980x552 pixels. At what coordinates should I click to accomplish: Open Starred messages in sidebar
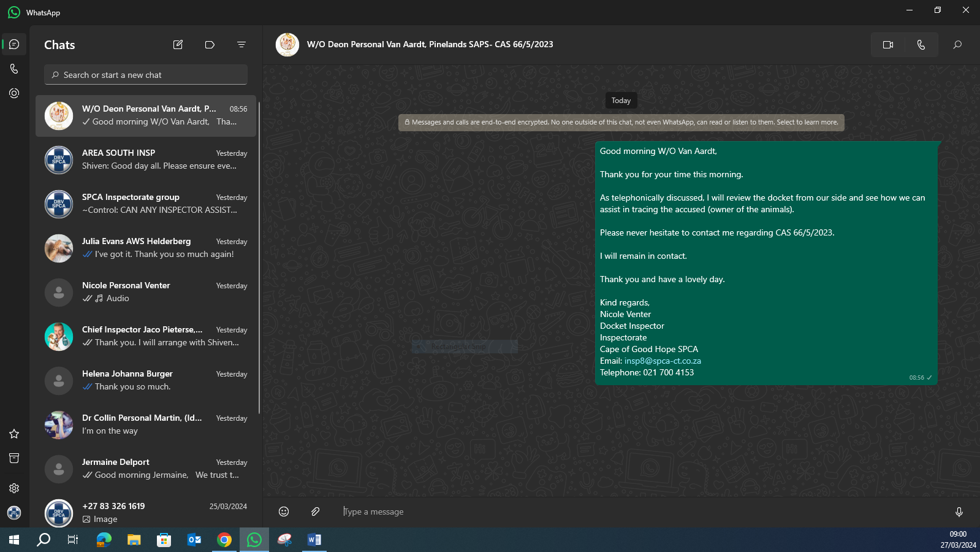(x=14, y=434)
